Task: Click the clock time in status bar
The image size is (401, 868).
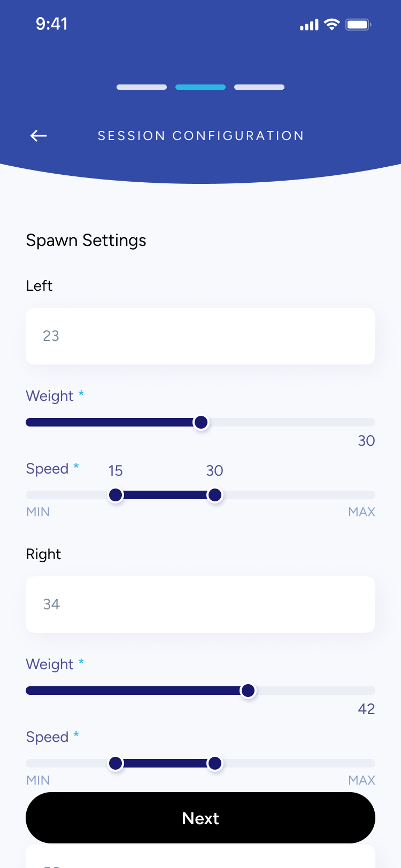Action: pyautogui.click(x=52, y=24)
